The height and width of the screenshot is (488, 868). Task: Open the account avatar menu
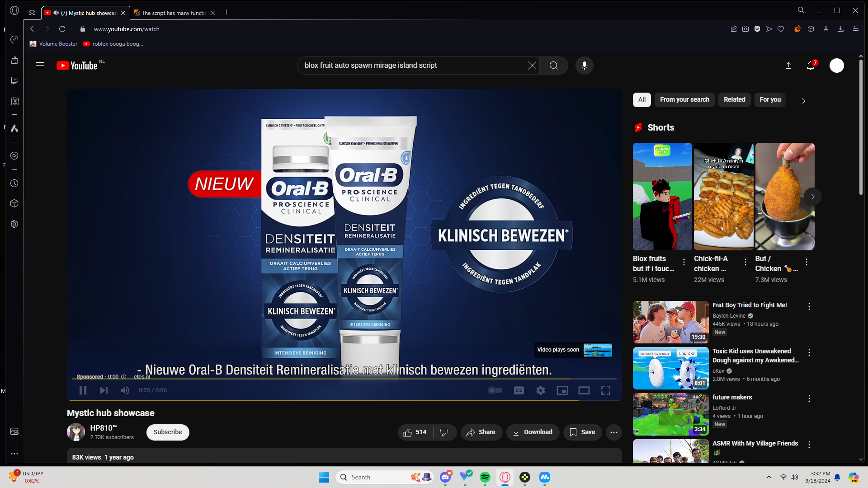(x=837, y=66)
